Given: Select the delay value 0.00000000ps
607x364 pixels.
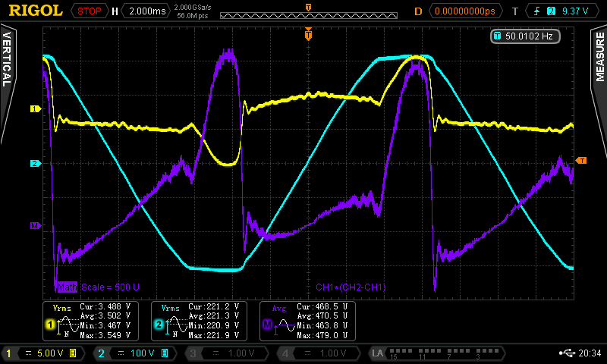Looking at the screenshot, I should [465, 11].
